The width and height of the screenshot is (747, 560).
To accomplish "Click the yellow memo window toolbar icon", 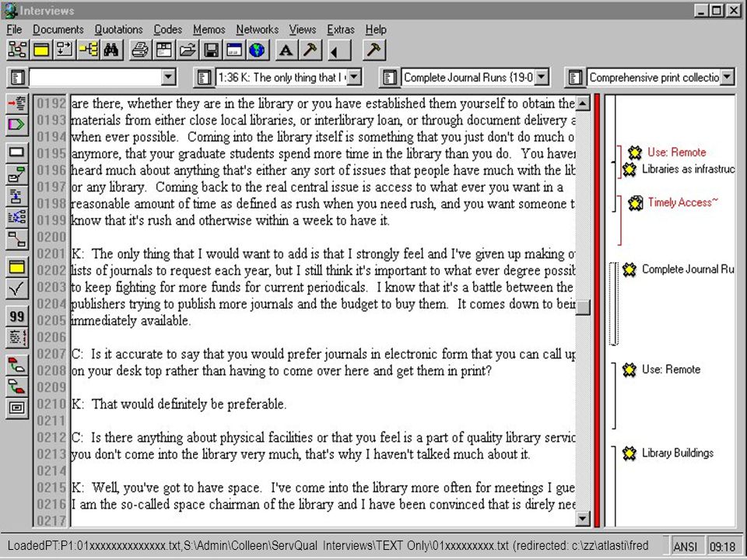I will pyautogui.click(x=41, y=50).
